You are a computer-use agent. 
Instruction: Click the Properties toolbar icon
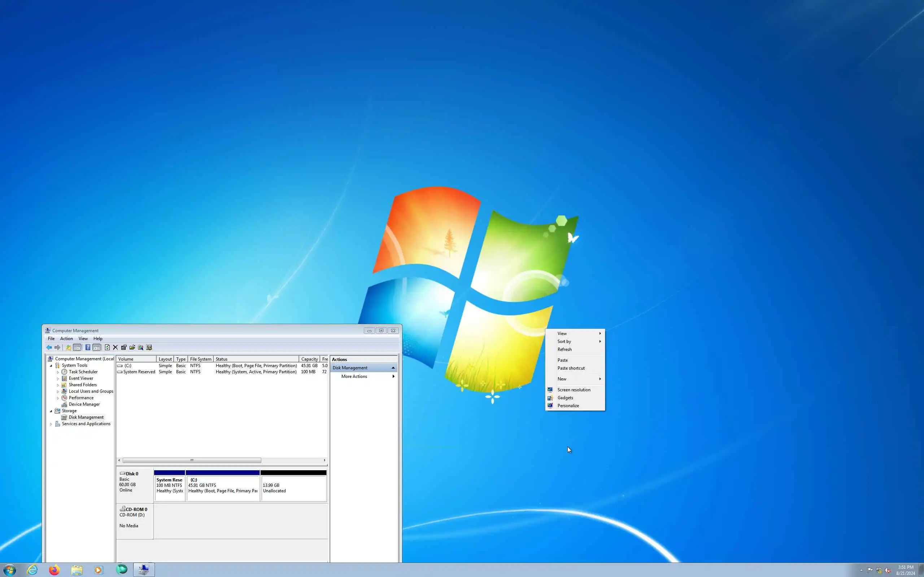pyautogui.click(x=124, y=347)
